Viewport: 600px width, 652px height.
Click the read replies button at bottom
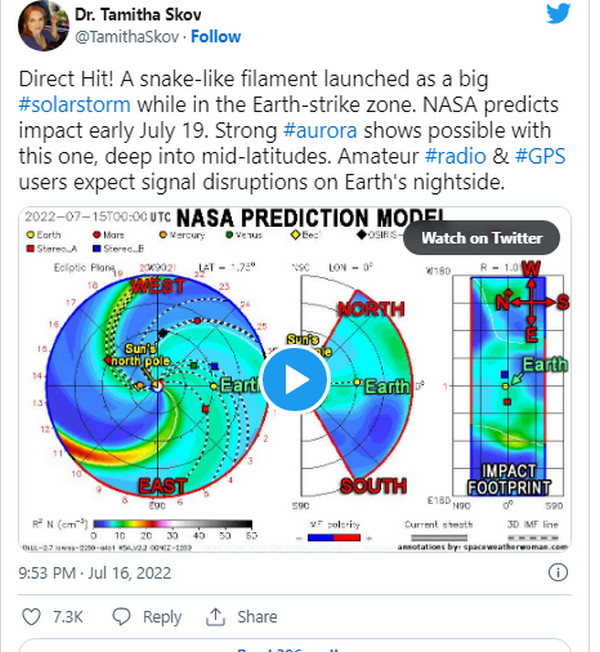coord(294,646)
